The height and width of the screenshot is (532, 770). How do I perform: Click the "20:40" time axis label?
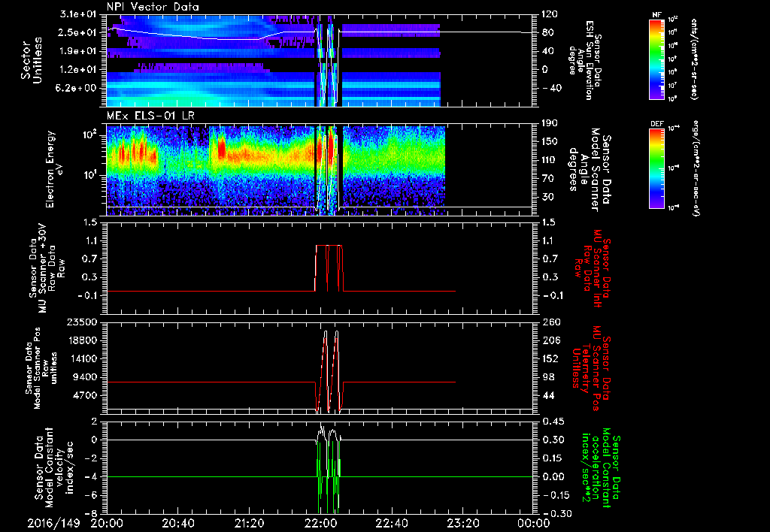click(x=178, y=523)
